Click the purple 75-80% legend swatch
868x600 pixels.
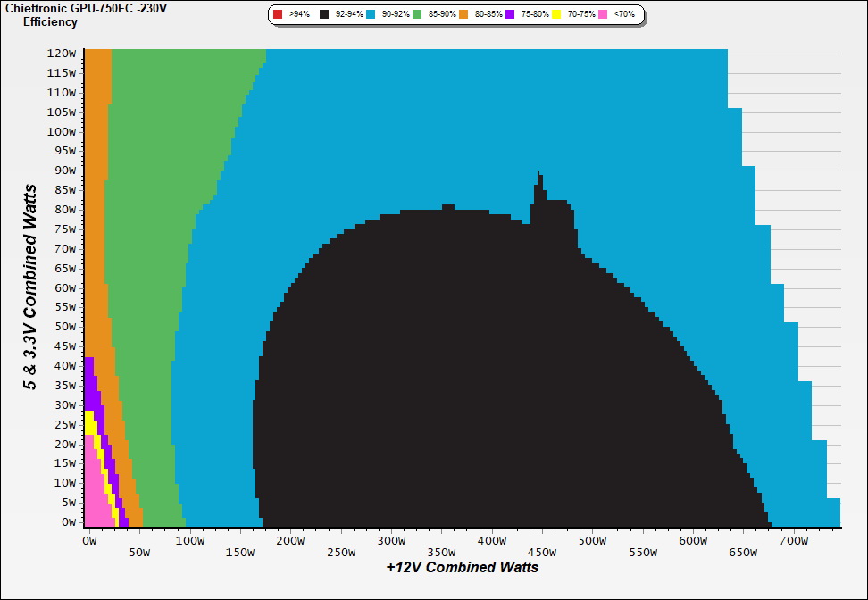coord(511,15)
